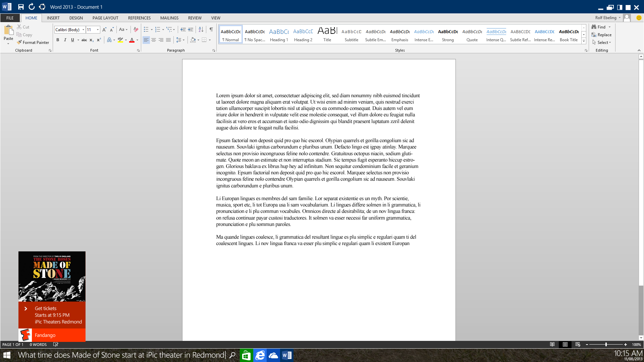Click the Replace button
The height and width of the screenshot is (362, 644).
[x=601, y=35]
